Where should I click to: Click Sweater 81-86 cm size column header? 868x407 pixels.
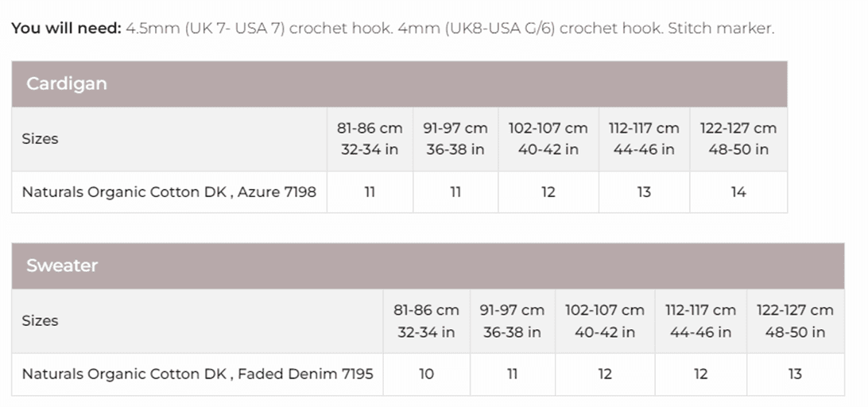point(426,320)
